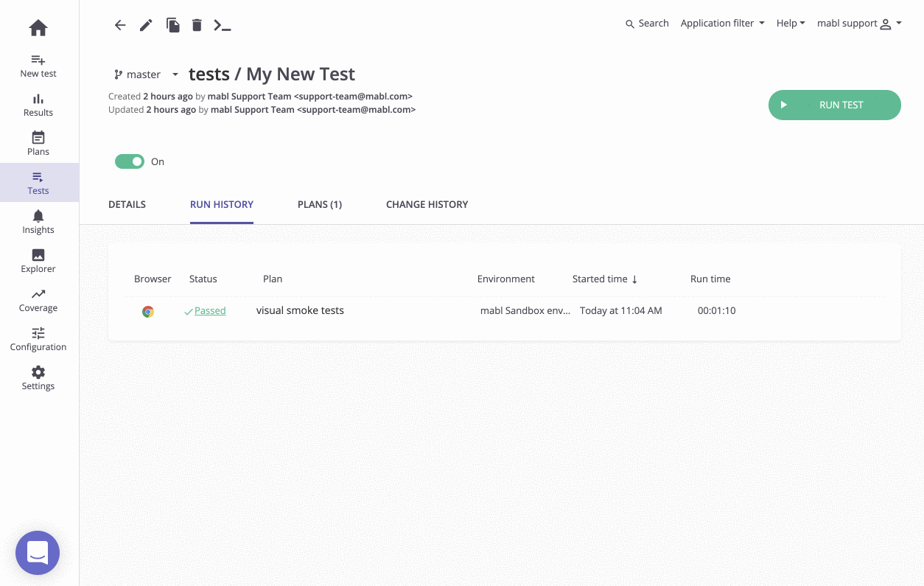Open the mabl support account menu
The image size is (924, 586).
[x=859, y=24]
